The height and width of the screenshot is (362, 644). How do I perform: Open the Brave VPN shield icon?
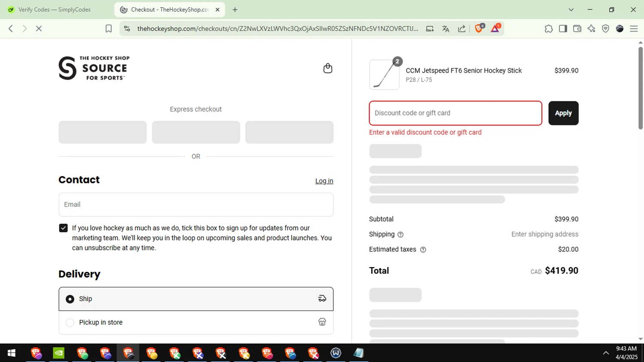click(605, 29)
